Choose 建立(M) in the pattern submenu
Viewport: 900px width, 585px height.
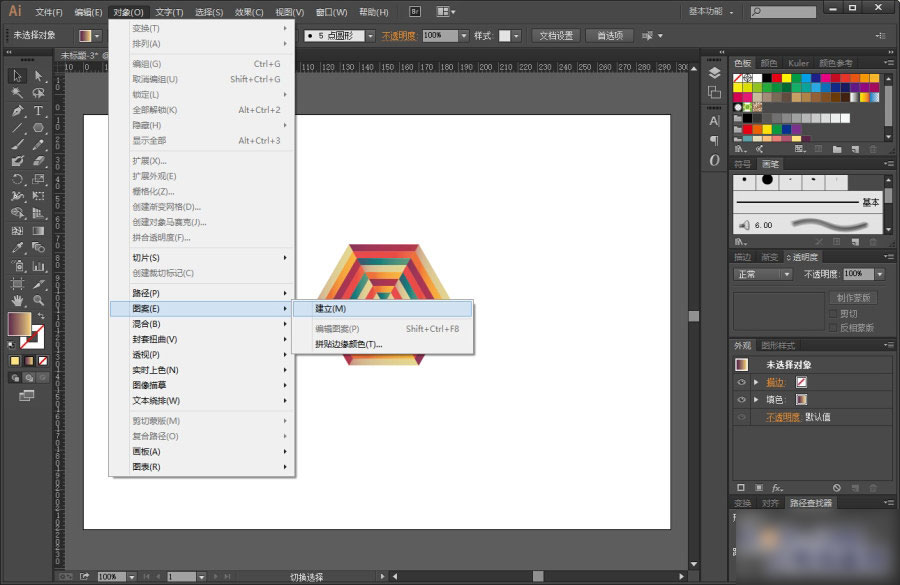pyautogui.click(x=383, y=309)
